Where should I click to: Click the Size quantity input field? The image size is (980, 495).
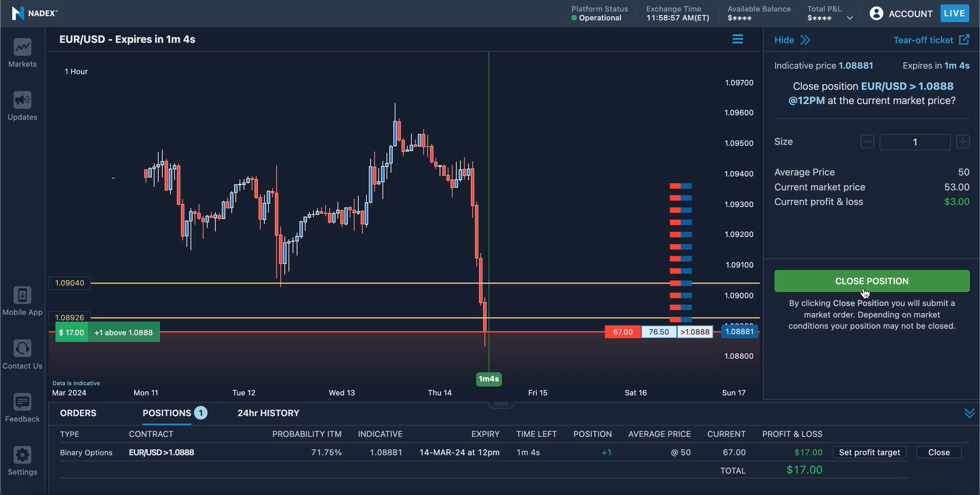915,142
